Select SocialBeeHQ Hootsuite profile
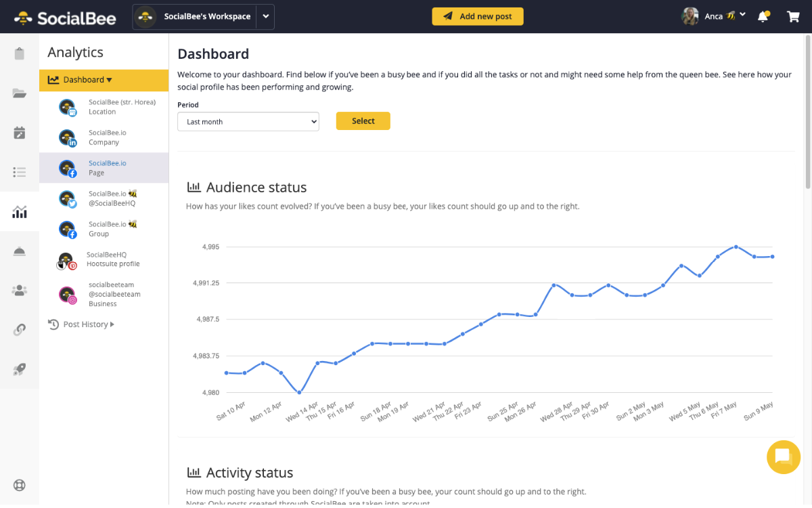 pos(104,259)
